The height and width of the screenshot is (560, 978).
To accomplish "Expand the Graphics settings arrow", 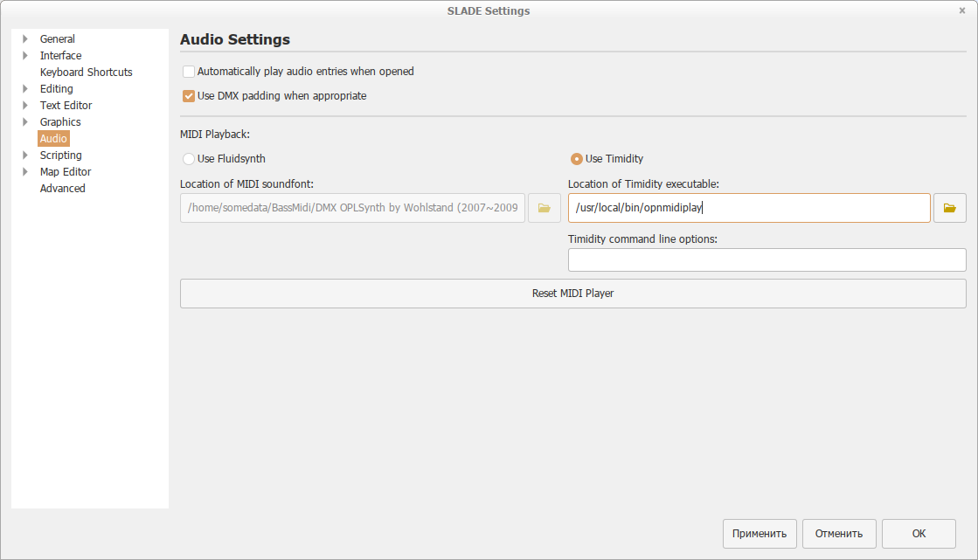I will tap(25, 122).
